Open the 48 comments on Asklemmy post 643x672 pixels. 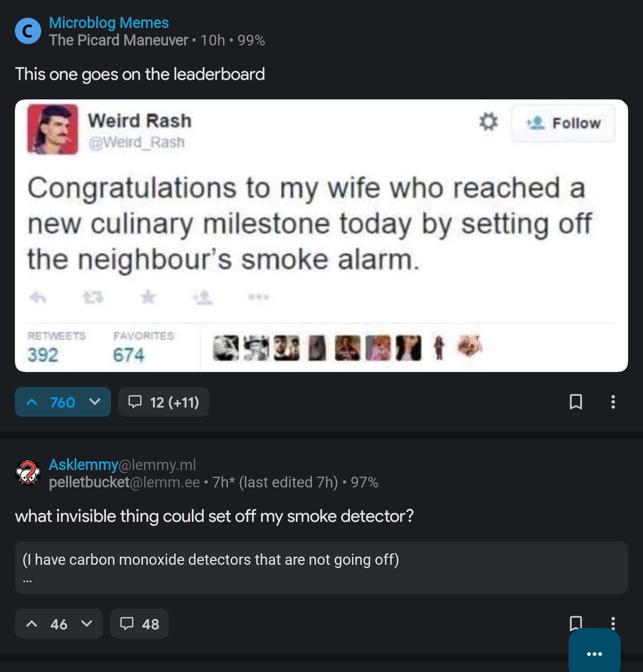point(139,624)
